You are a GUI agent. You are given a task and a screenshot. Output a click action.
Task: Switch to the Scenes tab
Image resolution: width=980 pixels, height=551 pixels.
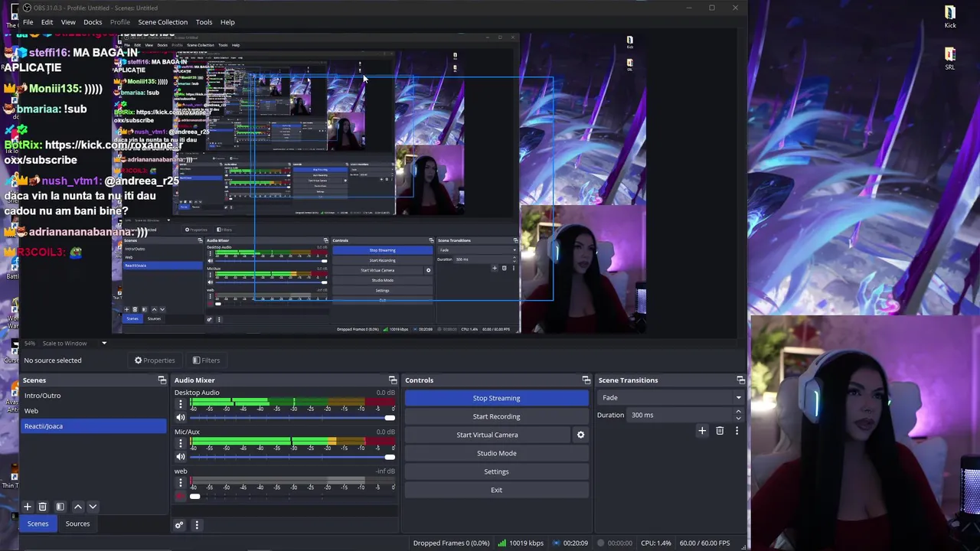coord(38,523)
